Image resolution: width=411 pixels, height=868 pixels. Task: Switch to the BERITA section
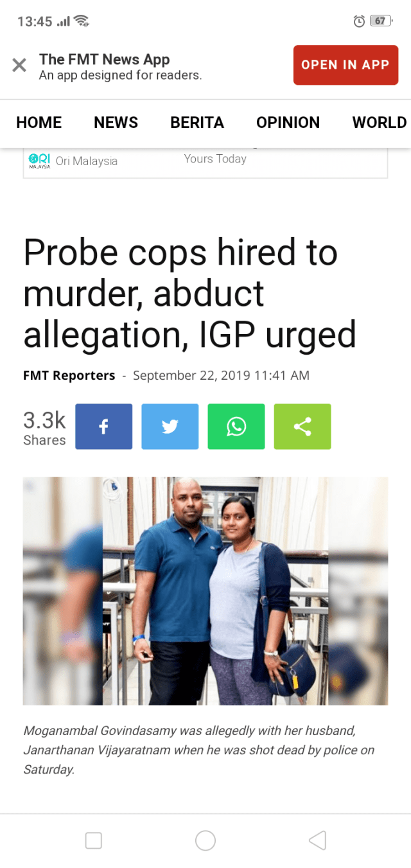pyautogui.click(x=197, y=122)
